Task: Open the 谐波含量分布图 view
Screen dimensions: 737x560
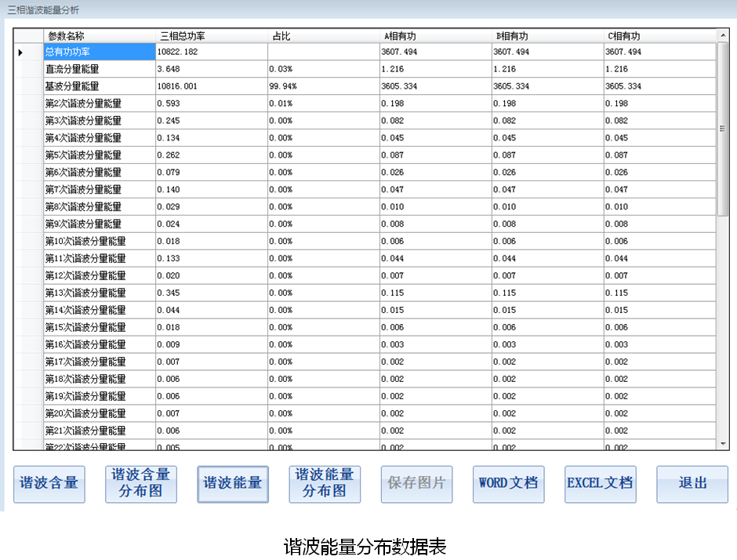Action: click(141, 484)
